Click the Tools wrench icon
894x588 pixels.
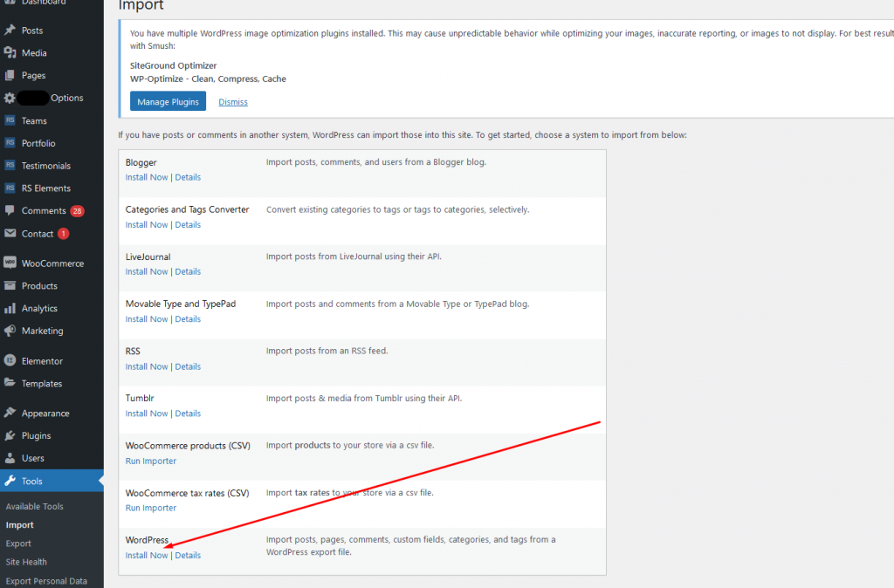click(x=10, y=481)
